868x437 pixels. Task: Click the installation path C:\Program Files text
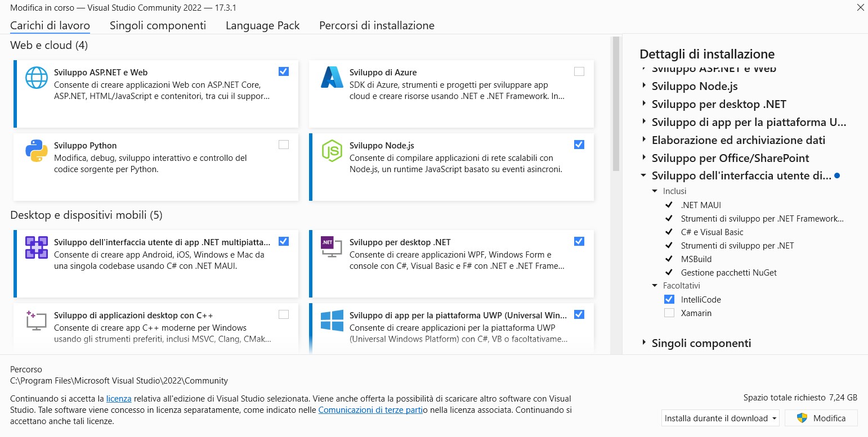(119, 381)
